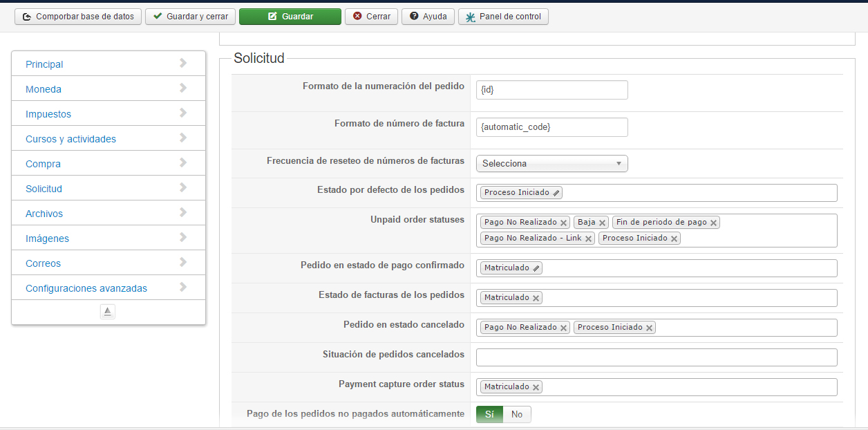
Task: Click the green Guardar button
Action: [x=290, y=17]
